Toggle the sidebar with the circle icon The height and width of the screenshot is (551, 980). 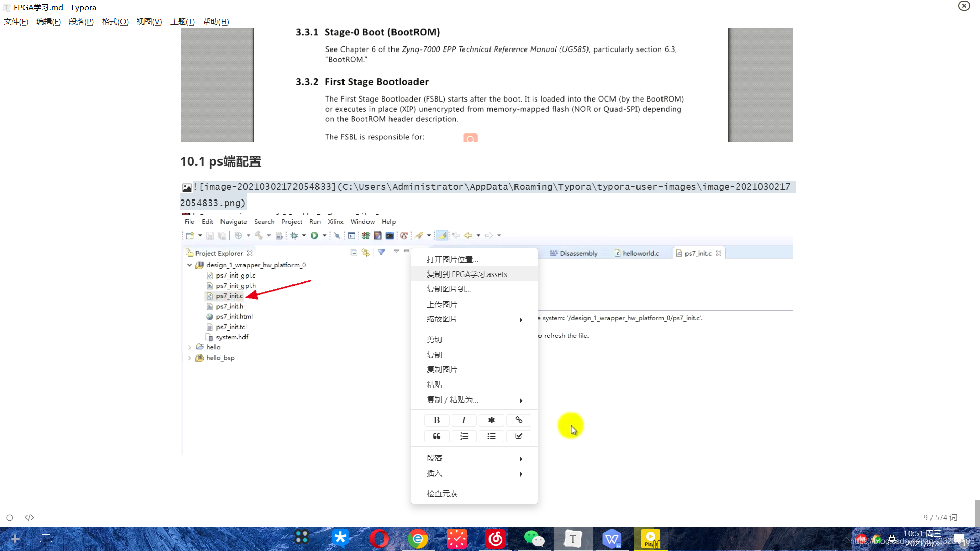10,518
